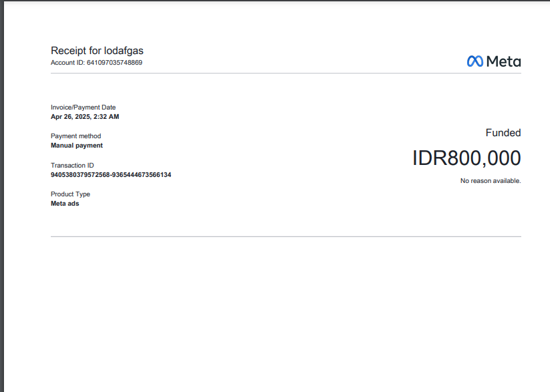Click the date 'Apr 26, 2025, 2:32 AM'
The height and width of the screenshot is (392, 550).
click(85, 117)
